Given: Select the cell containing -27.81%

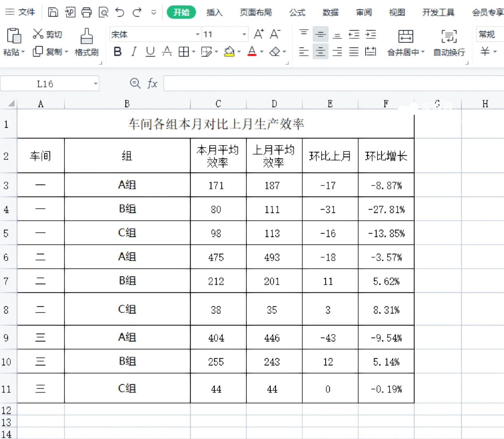Looking at the screenshot, I should pyautogui.click(x=386, y=210).
